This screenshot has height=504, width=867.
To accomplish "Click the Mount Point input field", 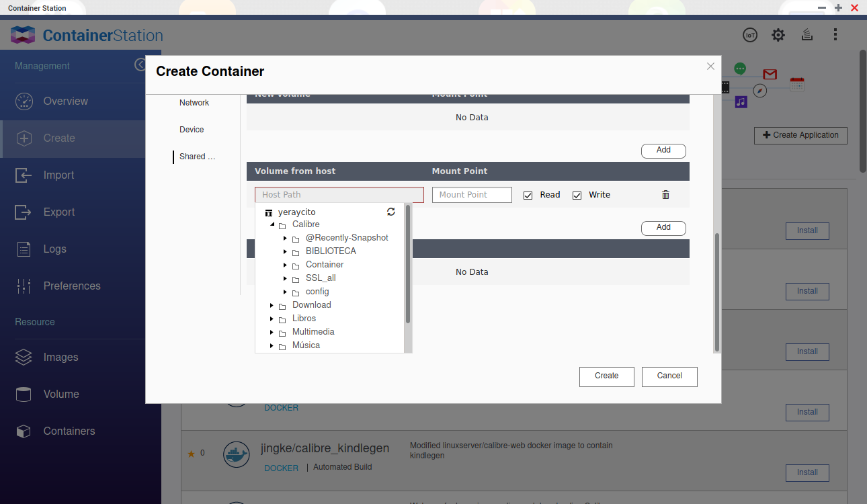I will 472,195.
